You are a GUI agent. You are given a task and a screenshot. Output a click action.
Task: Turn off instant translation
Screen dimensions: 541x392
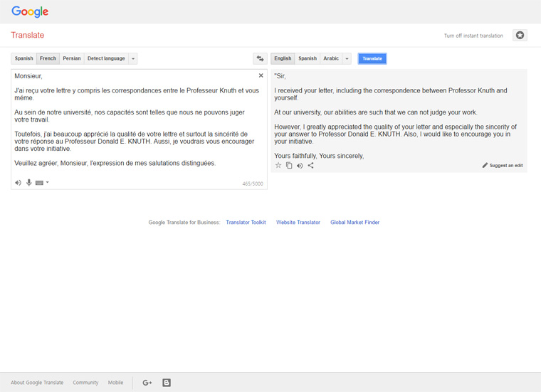pyautogui.click(x=473, y=36)
